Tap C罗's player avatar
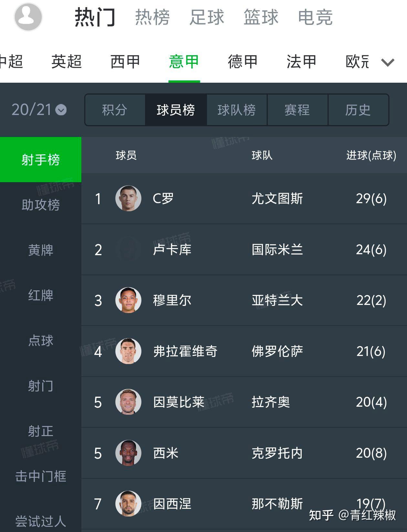Image resolution: width=407 pixels, height=532 pixels. point(128,198)
